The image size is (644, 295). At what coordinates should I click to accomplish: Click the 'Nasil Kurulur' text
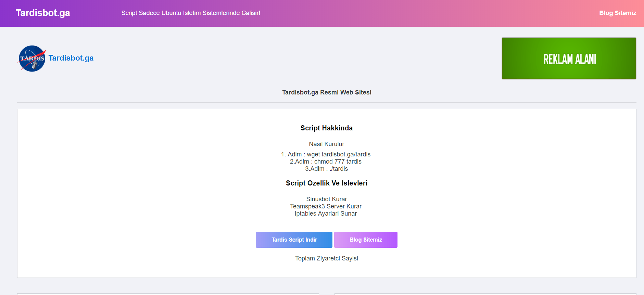[327, 144]
